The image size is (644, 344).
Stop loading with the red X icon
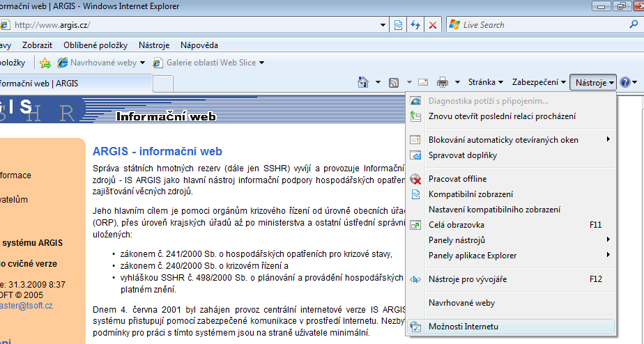pyautogui.click(x=433, y=24)
